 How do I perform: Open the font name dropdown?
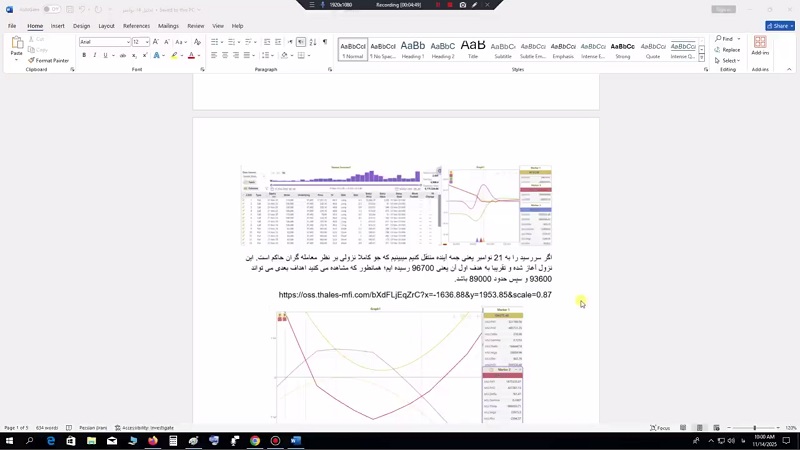coord(128,42)
